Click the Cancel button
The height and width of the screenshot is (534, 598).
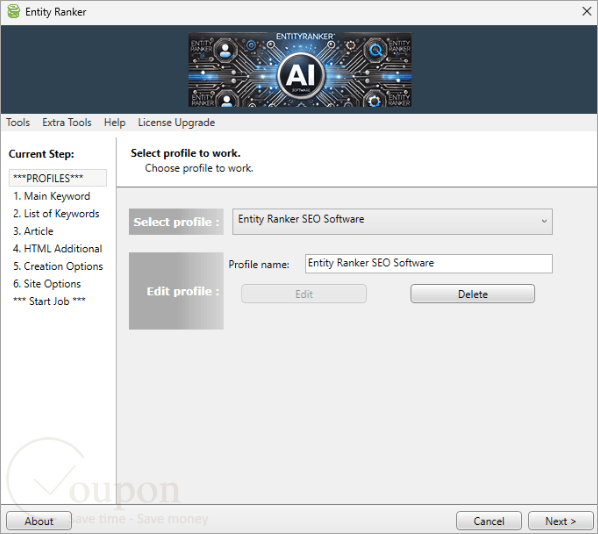(489, 521)
